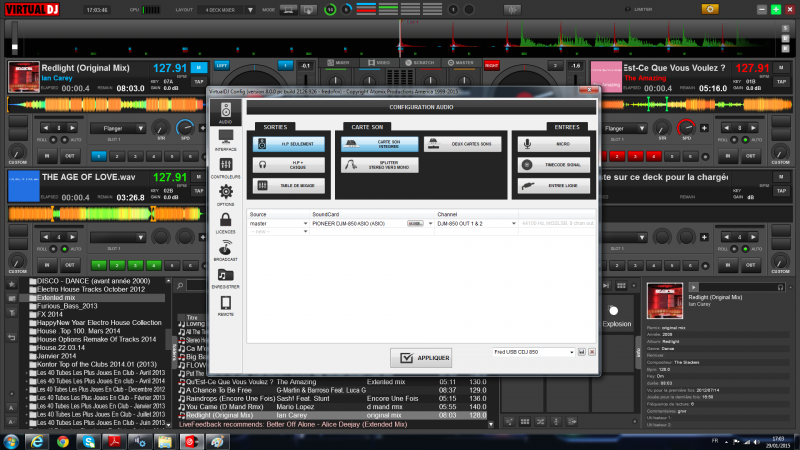Open the Options gear section
Viewport: 800px width, 450px height.
(x=225, y=194)
